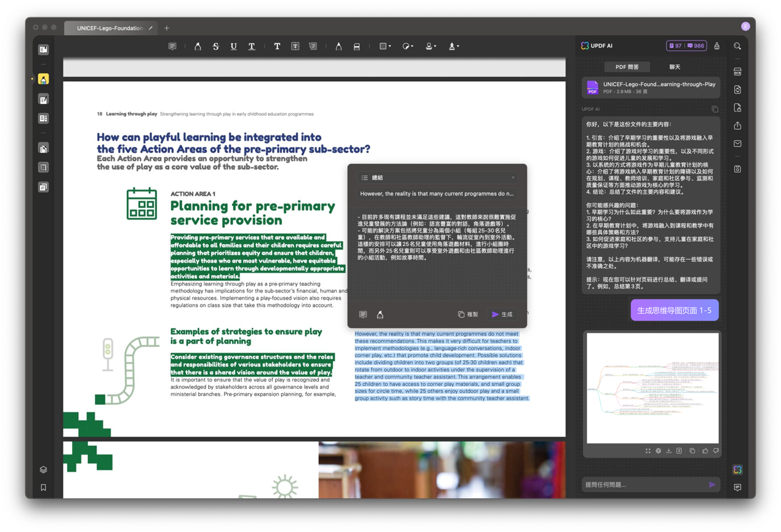Expand the mind map to fullscreen
781x532 pixels.
648,451
